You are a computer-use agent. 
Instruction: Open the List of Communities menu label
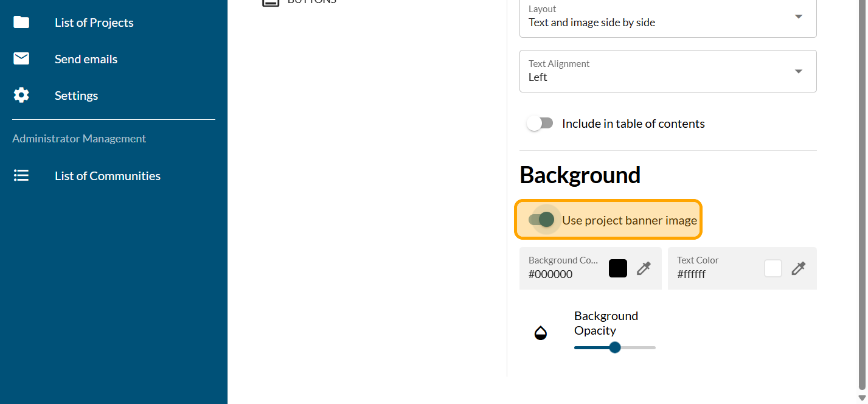coord(108,176)
